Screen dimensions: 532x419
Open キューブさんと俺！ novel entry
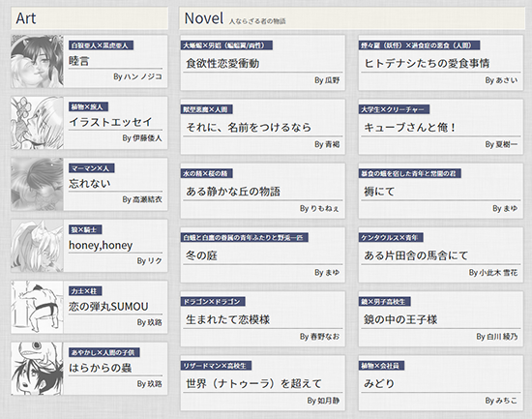click(410, 128)
